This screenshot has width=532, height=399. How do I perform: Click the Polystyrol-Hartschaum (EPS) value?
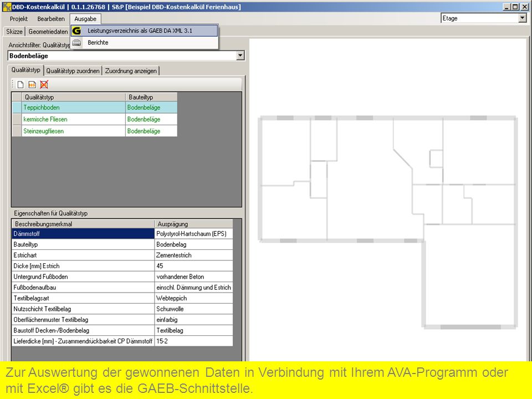click(194, 234)
